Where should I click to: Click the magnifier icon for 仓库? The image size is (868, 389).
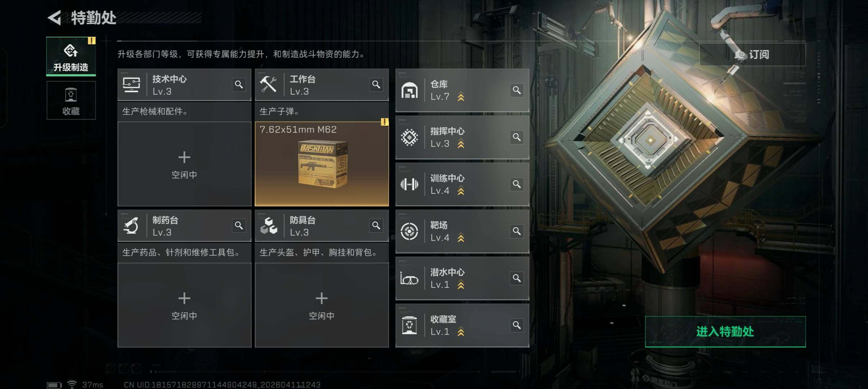517,90
